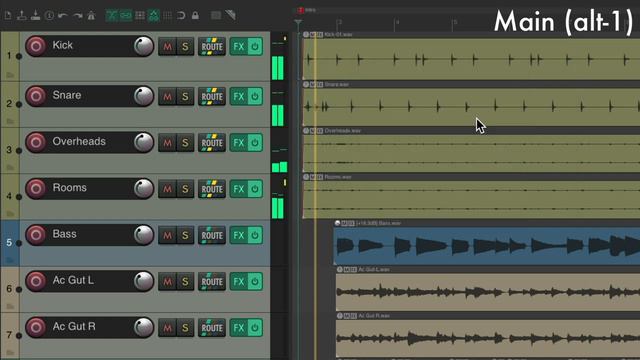Click ROUTE button on the Bass track
640x360 pixels.
click(212, 235)
